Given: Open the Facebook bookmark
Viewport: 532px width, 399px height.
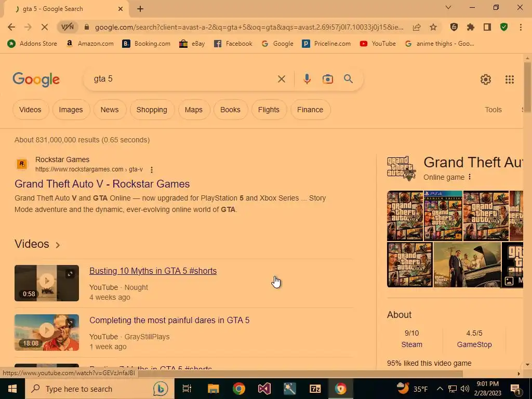Looking at the screenshot, I should point(233,44).
